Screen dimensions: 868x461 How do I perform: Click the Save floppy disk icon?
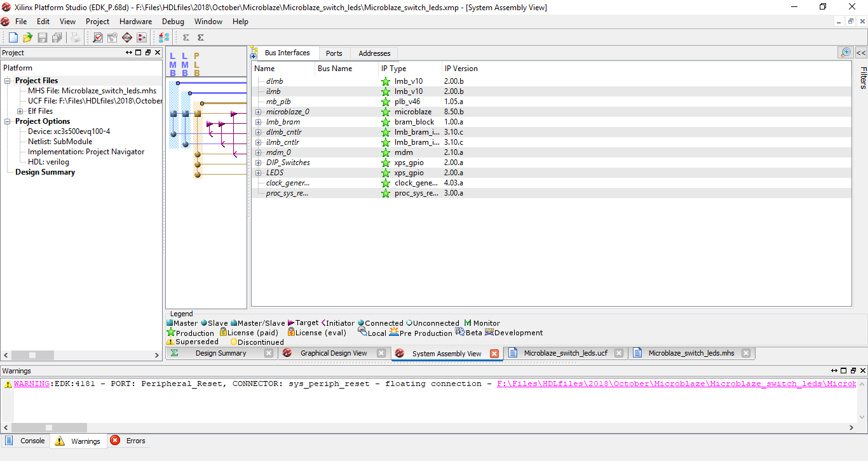click(43, 37)
